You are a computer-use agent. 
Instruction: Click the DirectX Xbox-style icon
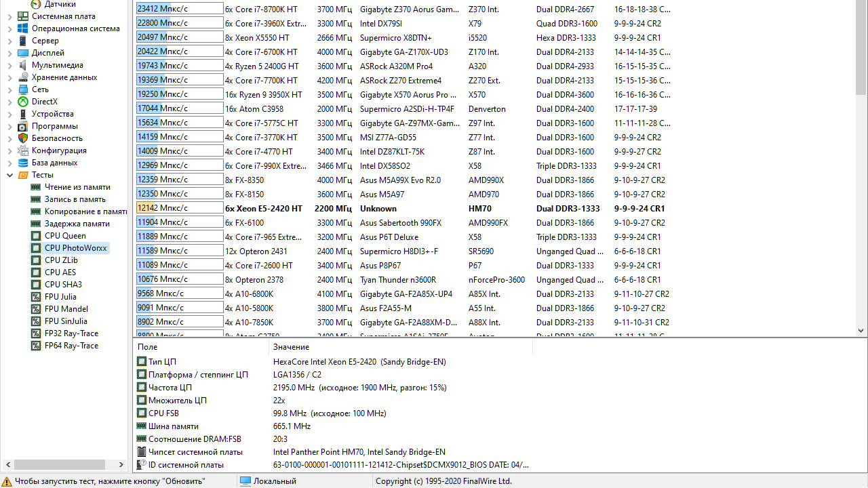coord(23,102)
